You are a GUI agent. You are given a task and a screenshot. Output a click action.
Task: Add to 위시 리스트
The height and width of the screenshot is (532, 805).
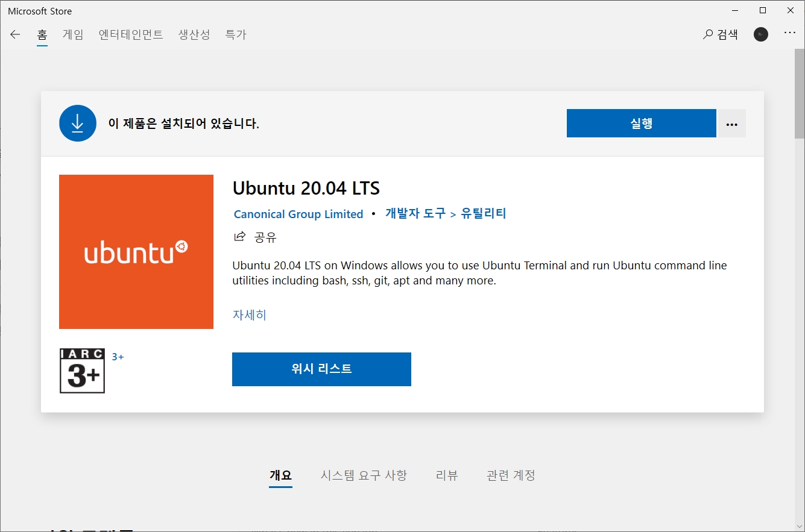click(321, 369)
